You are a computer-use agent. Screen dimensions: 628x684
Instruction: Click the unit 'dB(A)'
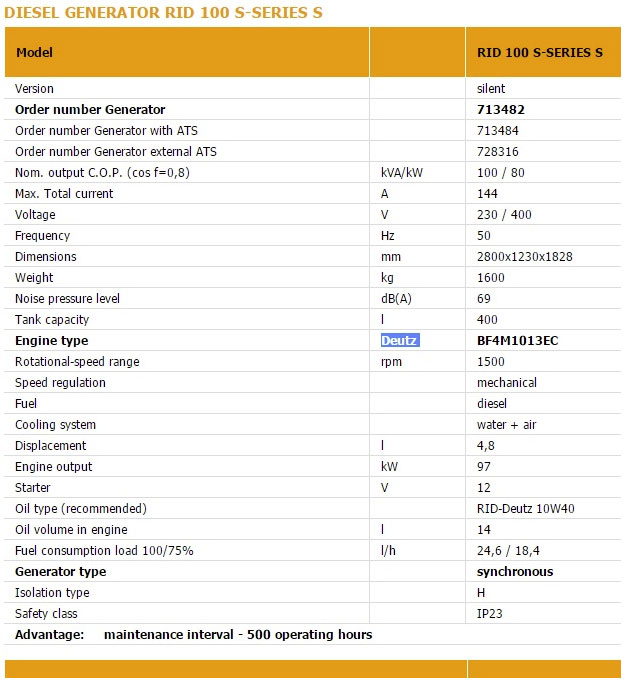point(396,298)
